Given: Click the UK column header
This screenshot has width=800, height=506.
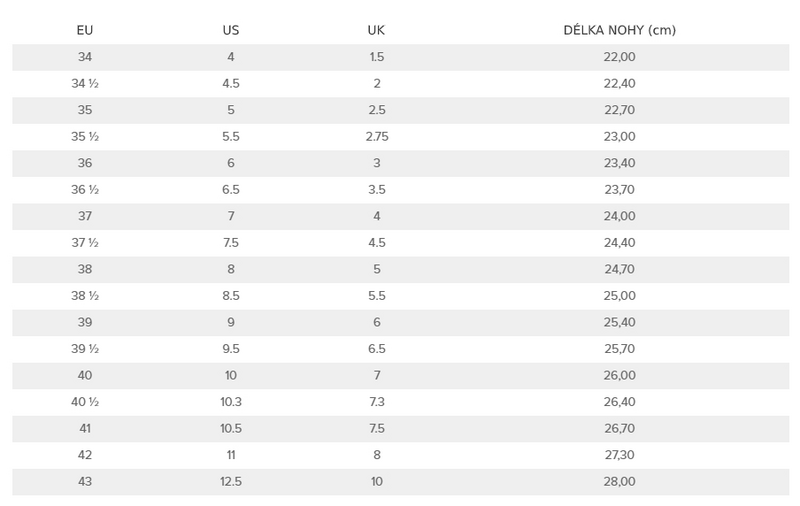Looking at the screenshot, I should (376, 31).
